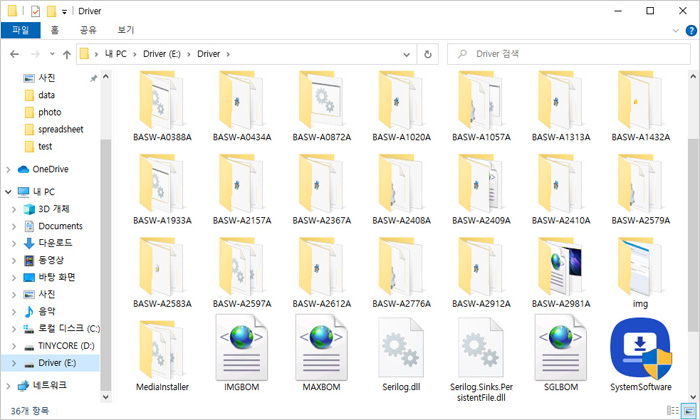This screenshot has height=420, width=700.
Task: Expand the 3D 개체 node
Action: click(x=14, y=209)
